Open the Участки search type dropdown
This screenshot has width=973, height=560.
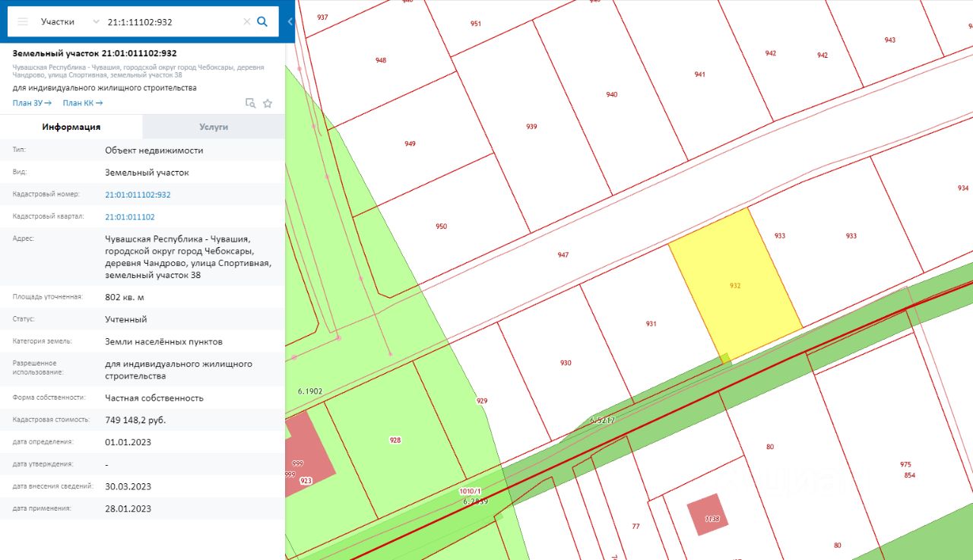click(x=69, y=22)
